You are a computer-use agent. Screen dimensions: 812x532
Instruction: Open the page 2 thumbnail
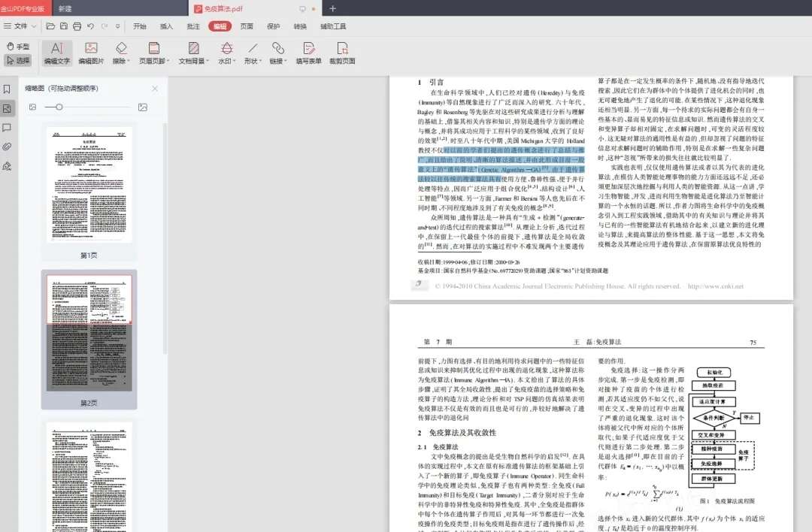point(89,333)
